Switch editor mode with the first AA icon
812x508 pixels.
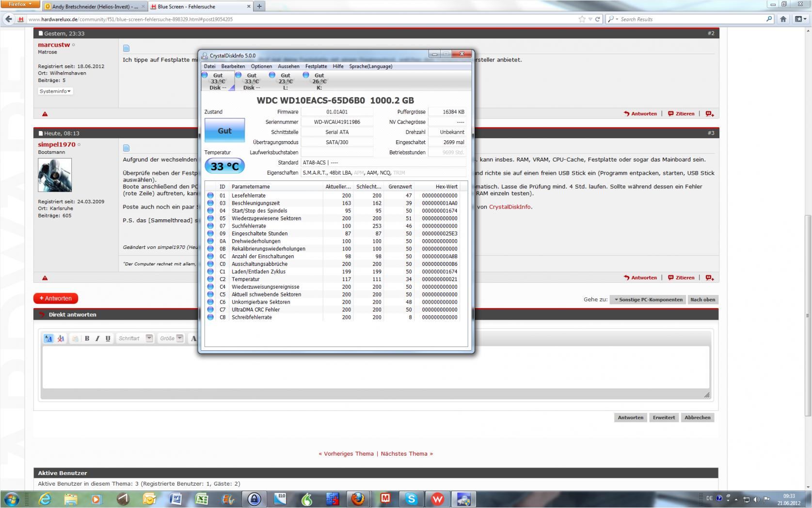coord(48,338)
